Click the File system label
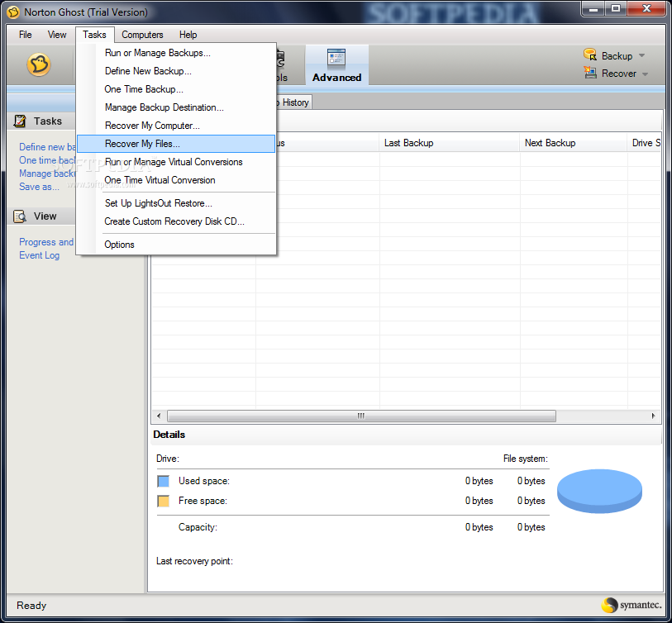The height and width of the screenshot is (623, 672). point(526,459)
